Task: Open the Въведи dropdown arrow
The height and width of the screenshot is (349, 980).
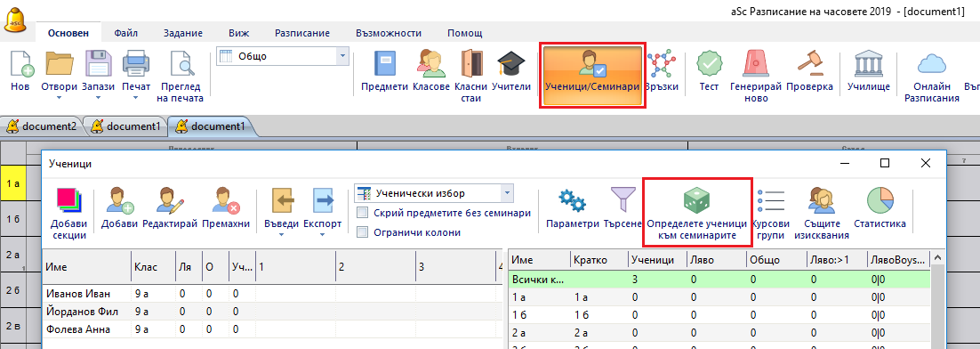Action: point(281,235)
